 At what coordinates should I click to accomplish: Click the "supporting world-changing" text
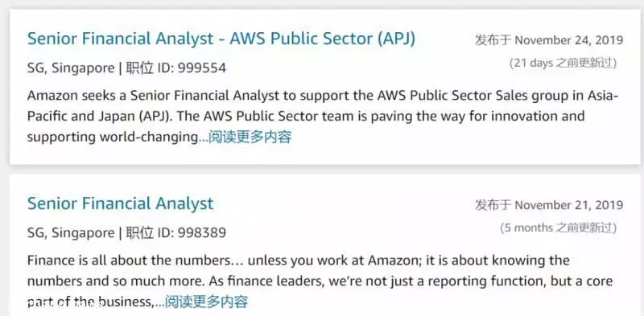point(113,137)
